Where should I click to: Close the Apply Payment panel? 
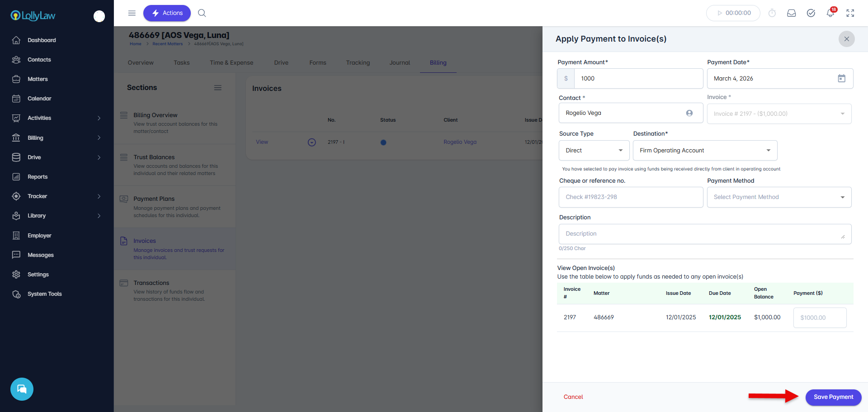point(847,39)
